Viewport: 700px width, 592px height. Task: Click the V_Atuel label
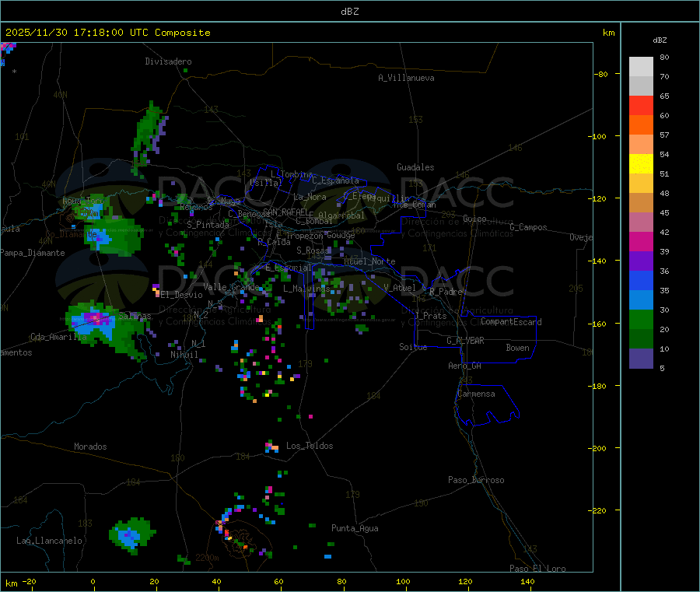pyautogui.click(x=400, y=288)
